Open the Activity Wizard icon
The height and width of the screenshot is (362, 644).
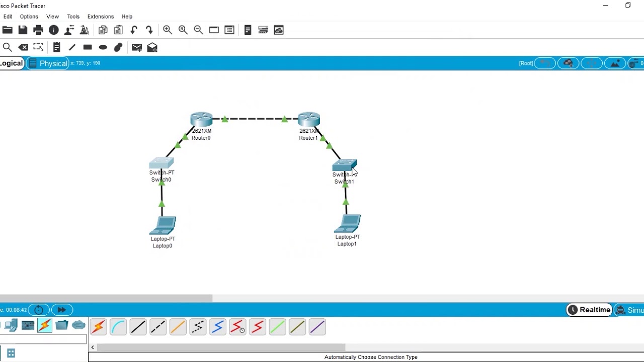[x=85, y=30]
